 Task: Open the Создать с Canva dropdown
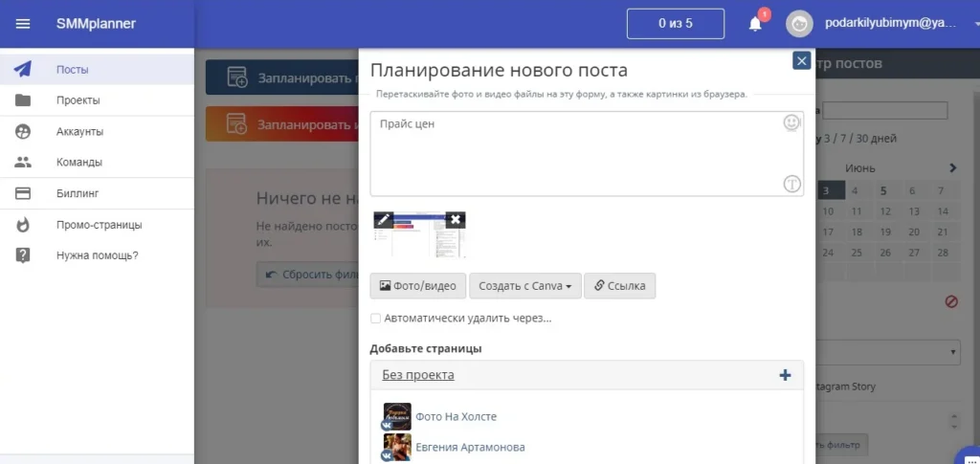click(x=525, y=286)
